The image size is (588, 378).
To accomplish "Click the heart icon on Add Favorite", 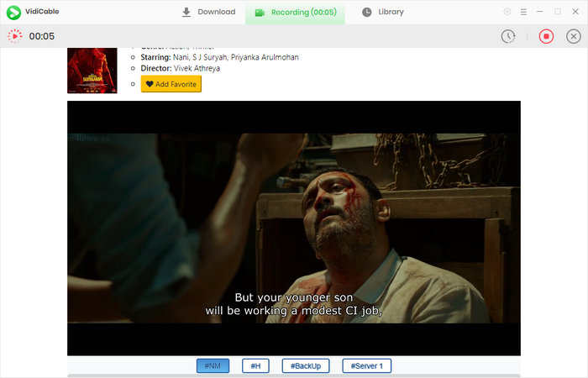I will point(150,84).
